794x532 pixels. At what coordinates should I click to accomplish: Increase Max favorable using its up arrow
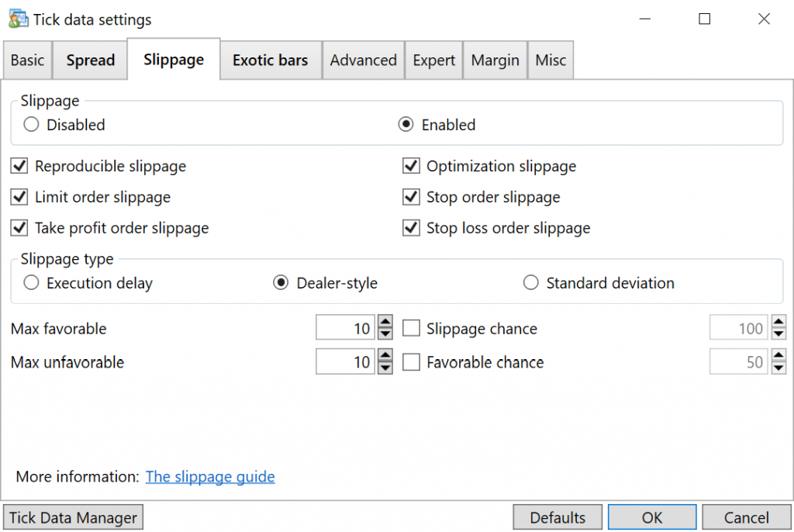click(385, 322)
